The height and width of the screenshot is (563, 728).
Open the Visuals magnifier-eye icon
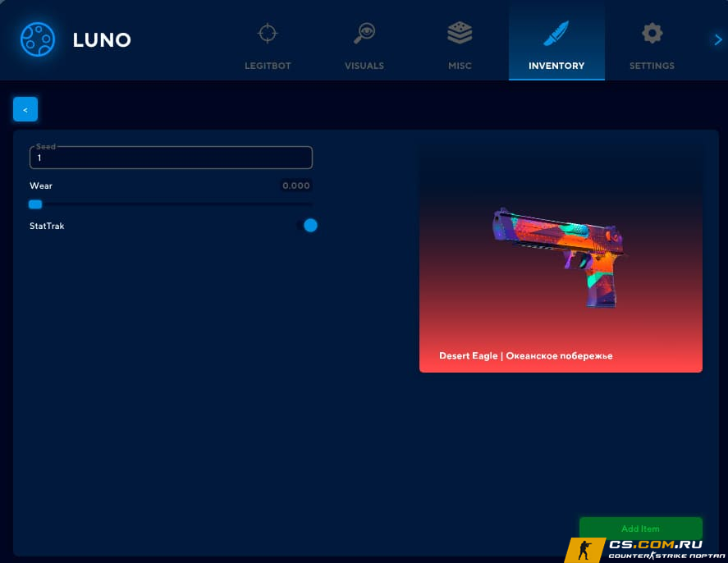click(364, 33)
